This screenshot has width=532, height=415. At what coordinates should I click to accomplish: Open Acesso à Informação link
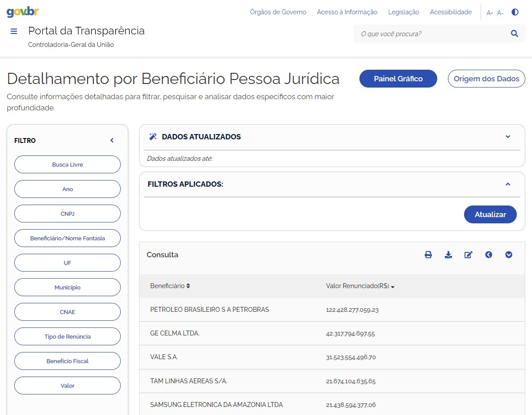coord(347,12)
